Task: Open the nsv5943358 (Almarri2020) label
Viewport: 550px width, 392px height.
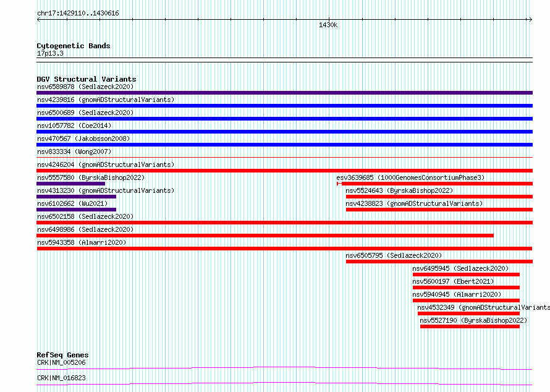Action: pyautogui.click(x=82, y=242)
